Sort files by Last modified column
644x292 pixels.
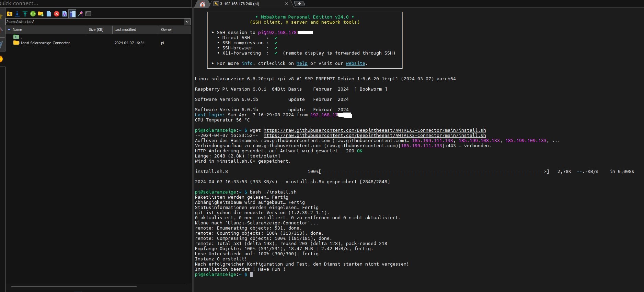(125, 30)
